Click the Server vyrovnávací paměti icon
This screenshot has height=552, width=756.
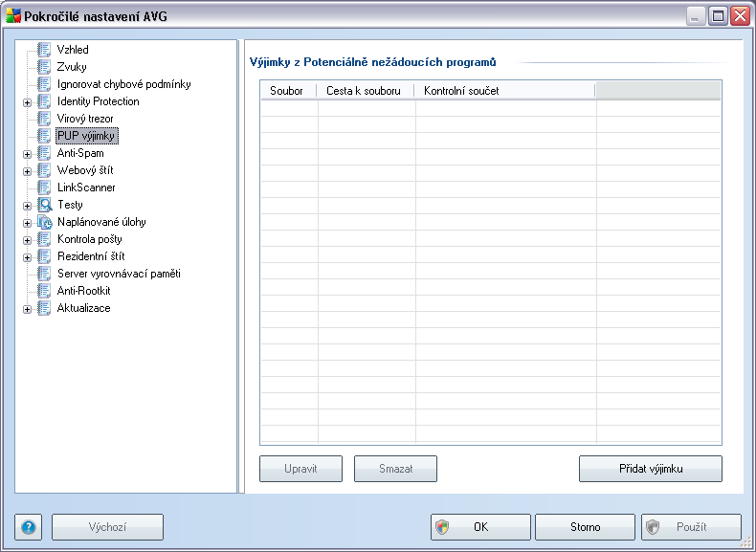pyautogui.click(x=44, y=274)
